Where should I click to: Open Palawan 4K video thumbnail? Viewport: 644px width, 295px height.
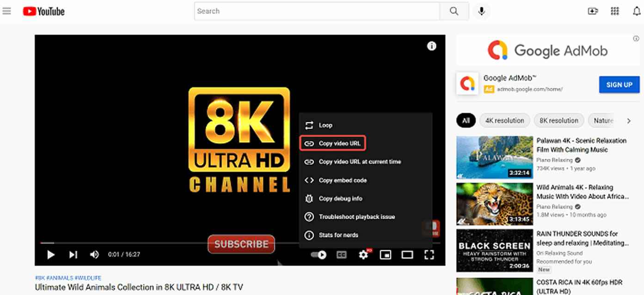[494, 157]
